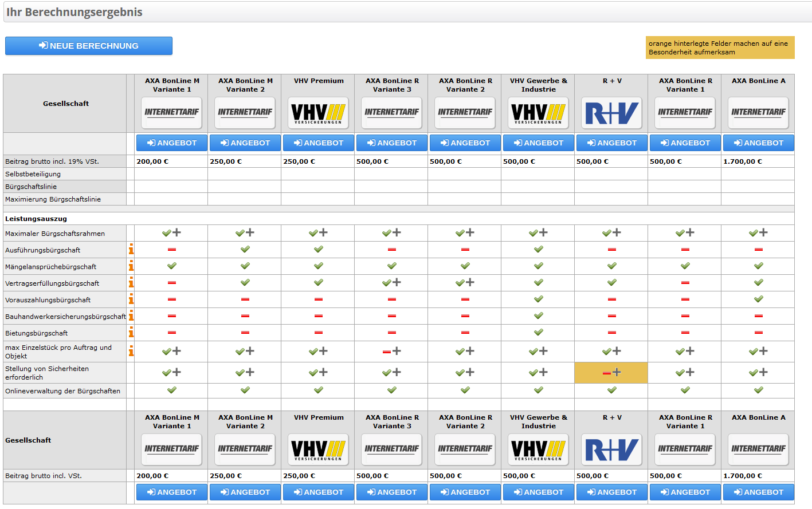Click checkmark for Ausführungsbürgschaft under VHV Premium
Screen dimensions: 812x509
(x=319, y=249)
